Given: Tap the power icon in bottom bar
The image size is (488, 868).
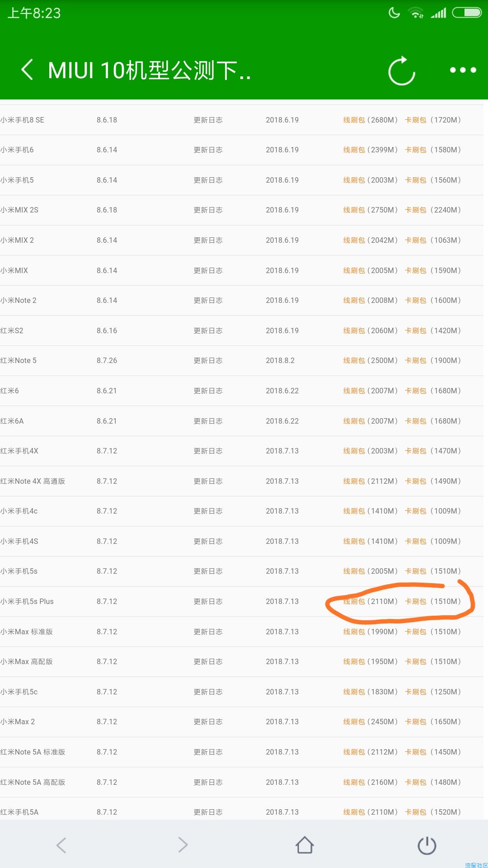Looking at the screenshot, I should click(x=427, y=845).
